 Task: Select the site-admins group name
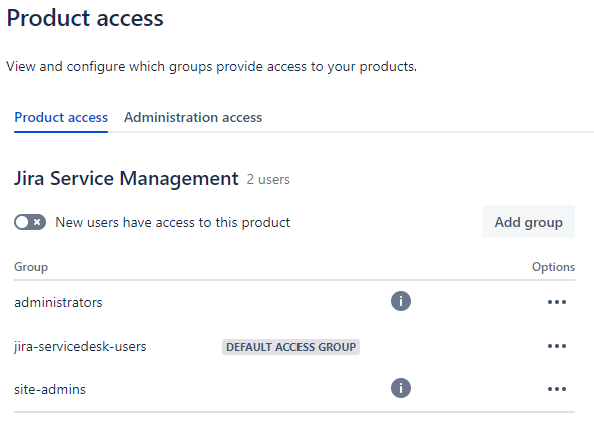(50, 389)
